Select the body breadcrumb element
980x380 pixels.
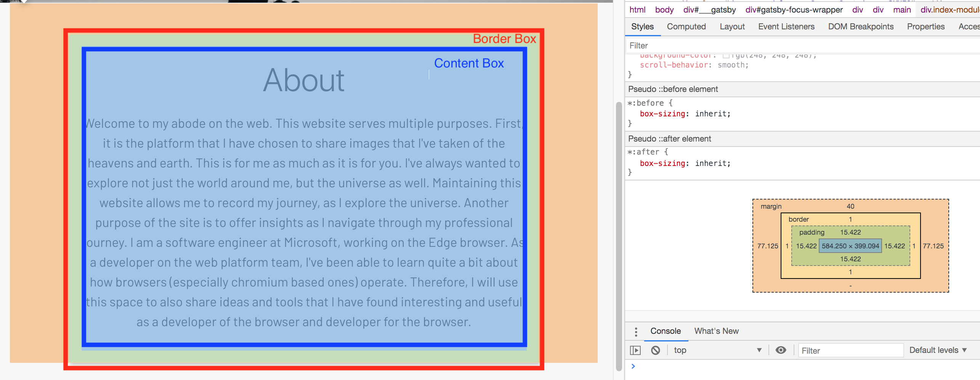(x=664, y=10)
